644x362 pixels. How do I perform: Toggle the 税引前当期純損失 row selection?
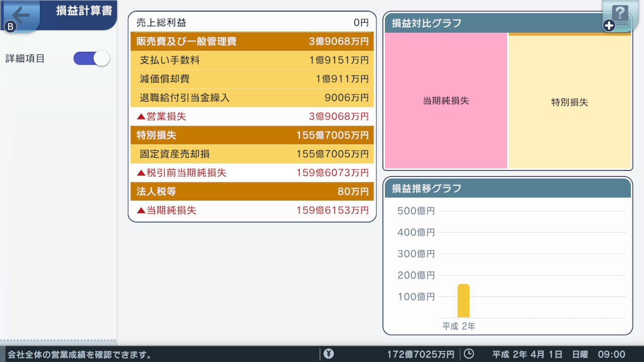[252, 172]
